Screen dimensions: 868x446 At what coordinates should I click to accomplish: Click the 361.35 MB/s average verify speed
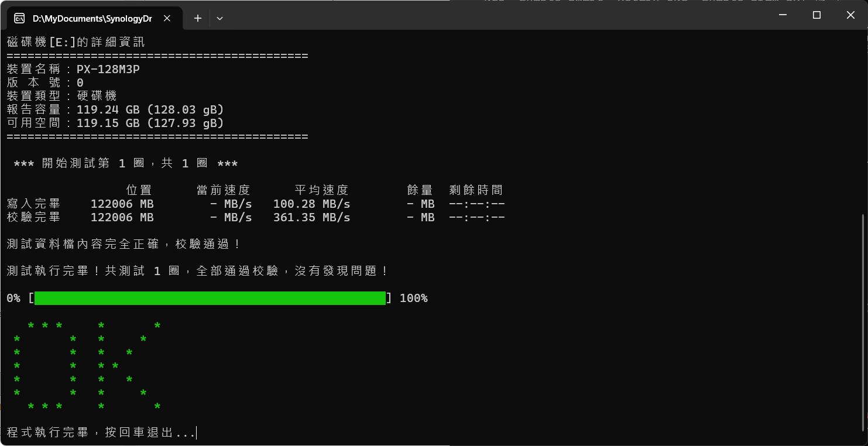pos(312,217)
